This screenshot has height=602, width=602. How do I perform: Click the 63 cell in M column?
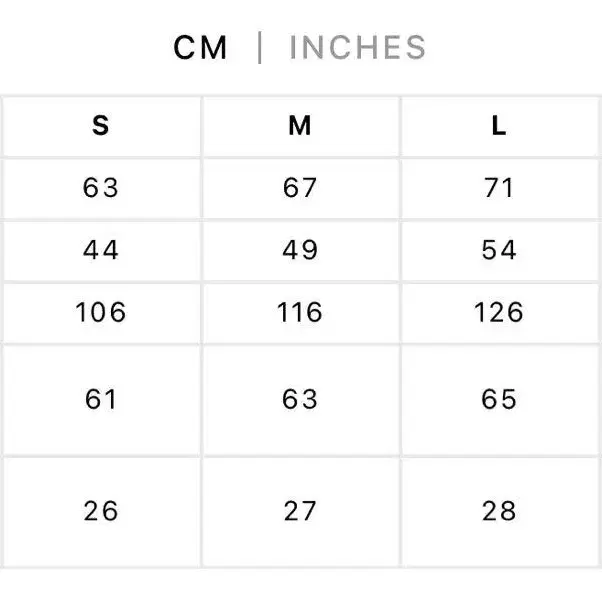pos(300,400)
